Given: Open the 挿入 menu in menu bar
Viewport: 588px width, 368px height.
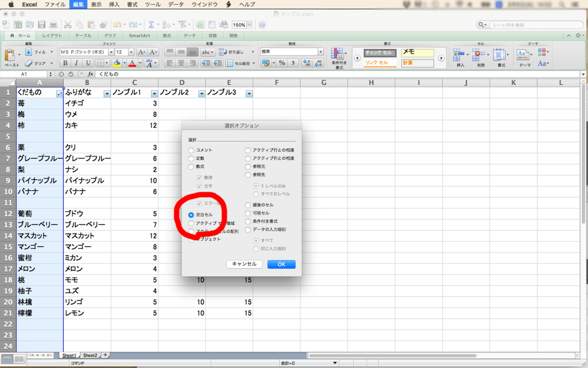Looking at the screenshot, I should tap(114, 4).
